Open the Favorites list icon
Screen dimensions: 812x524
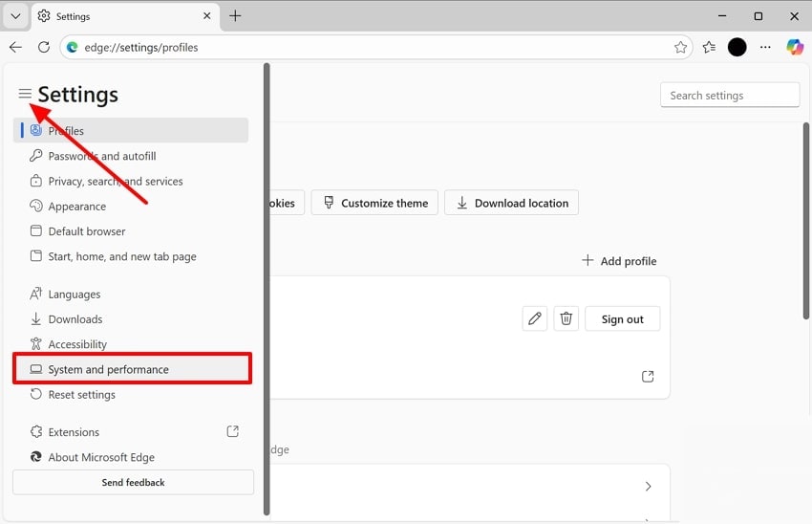709,47
